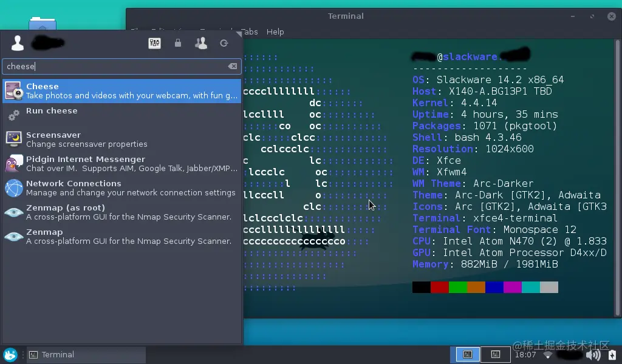Viewport: 622px width, 364px height.
Task: Click the log out icon in the menu header
Action: [x=224, y=43]
